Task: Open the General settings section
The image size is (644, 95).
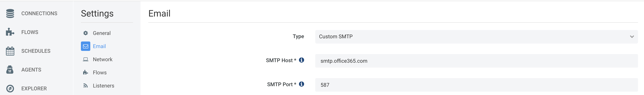Action: [x=102, y=33]
